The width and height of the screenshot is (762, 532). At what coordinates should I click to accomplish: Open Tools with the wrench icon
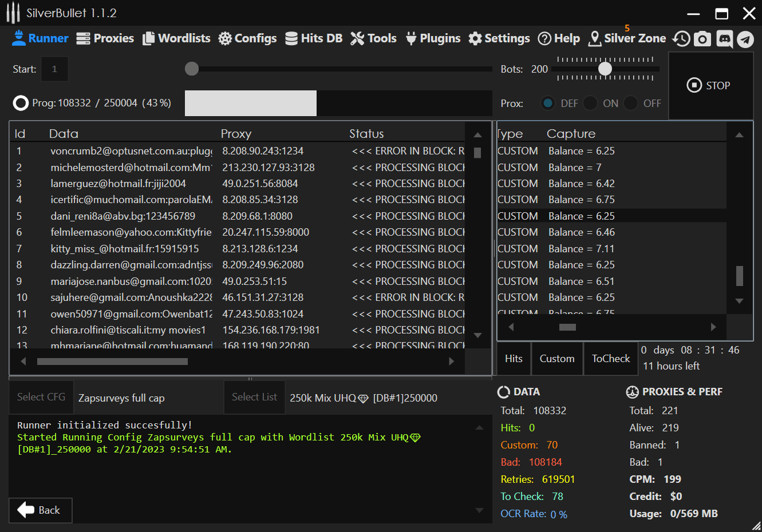point(357,38)
